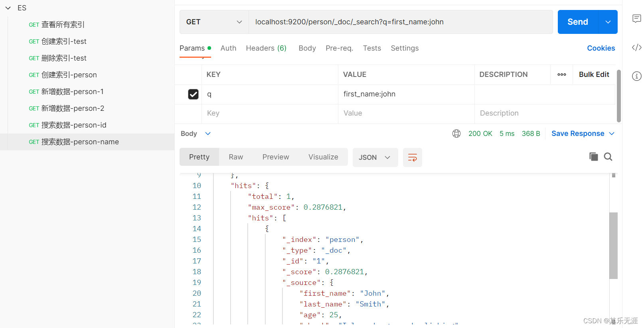Copy response with the copy icon
Image resolution: width=644 pixels, height=328 pixels.
tap(594, 157)
